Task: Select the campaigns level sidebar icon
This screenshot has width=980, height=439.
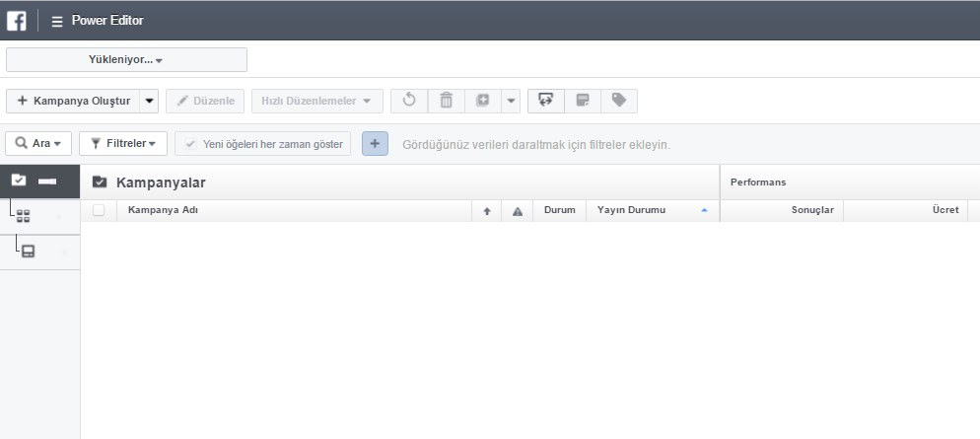Action: click(19, 181)
